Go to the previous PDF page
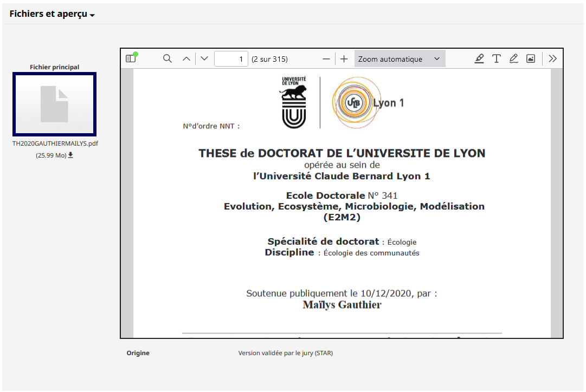The width and height of the screenshot is (586, 392). pos(186,58)
